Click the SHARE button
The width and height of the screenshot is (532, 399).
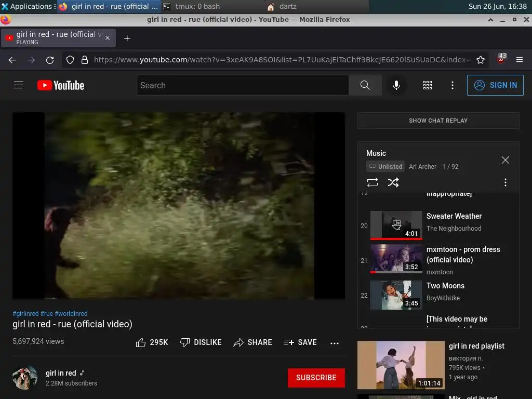253,342
